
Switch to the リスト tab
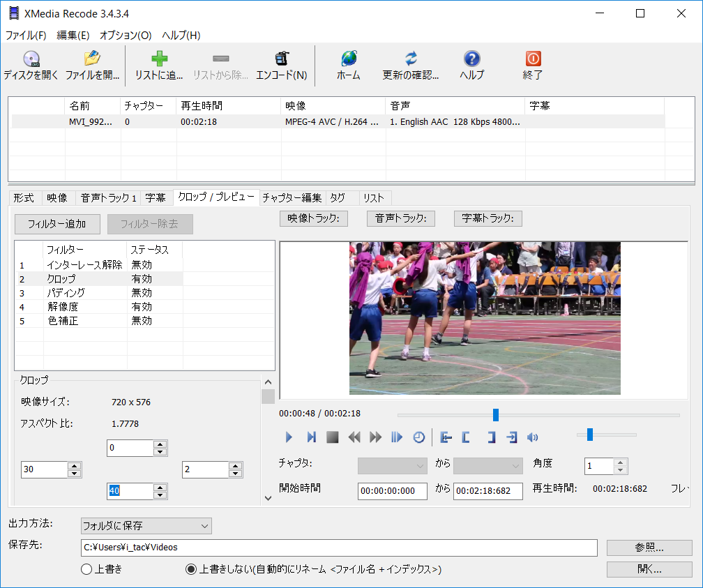374,198
